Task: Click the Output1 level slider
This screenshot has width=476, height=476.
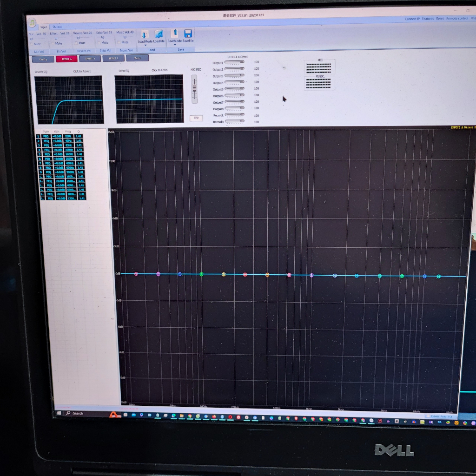Action: (235, 62)
